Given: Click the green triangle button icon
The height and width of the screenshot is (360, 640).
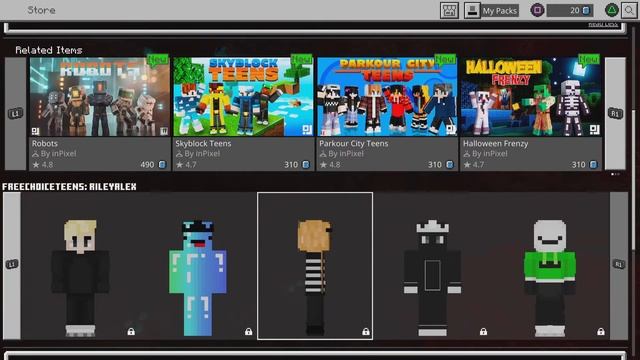Looking at the screenshot, I should coord(611,10).
